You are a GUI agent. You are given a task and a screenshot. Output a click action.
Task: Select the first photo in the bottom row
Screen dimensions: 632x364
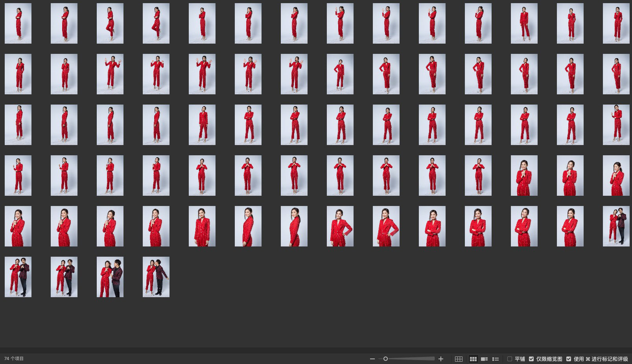pyautogui.click(x=18, y=277)
